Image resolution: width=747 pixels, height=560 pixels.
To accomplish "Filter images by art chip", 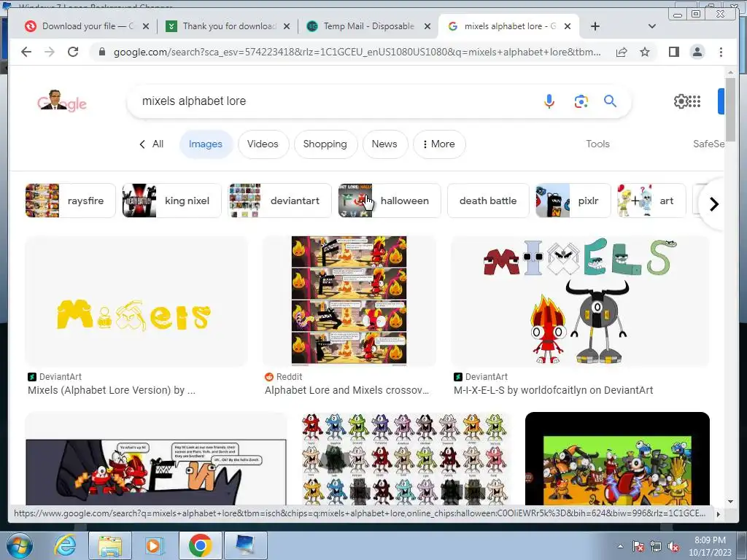I will [x=651, y=201].
